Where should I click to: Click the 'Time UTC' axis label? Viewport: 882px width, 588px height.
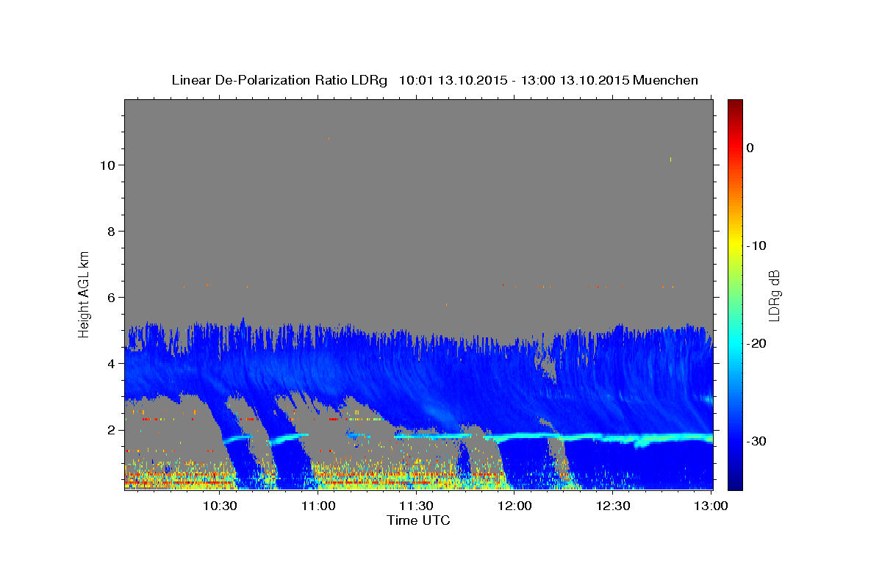coord(418,520)
